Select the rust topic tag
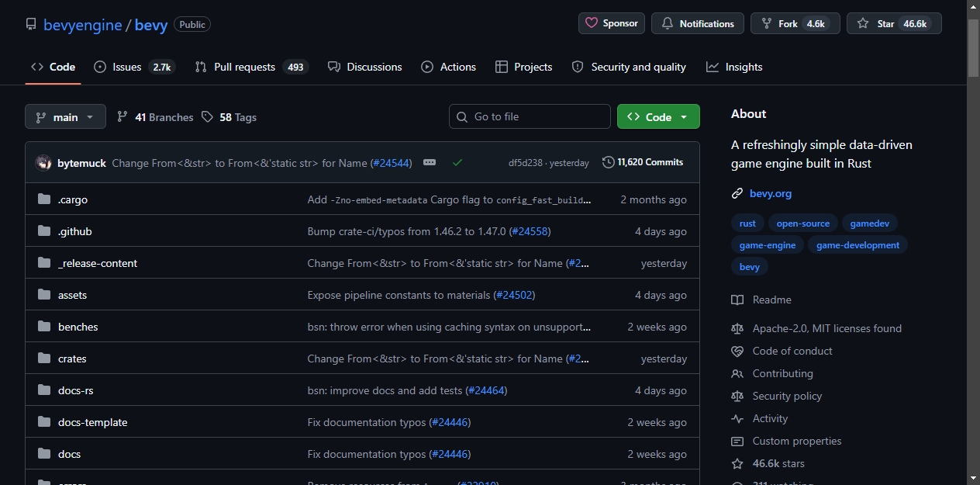The image size is (980, 485). 747,223
